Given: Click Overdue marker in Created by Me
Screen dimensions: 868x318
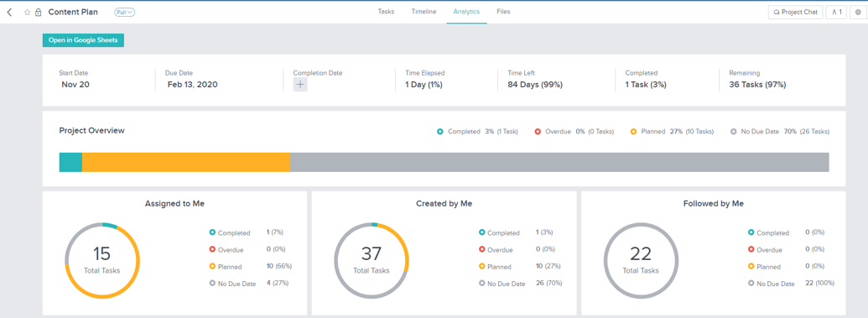Looking at the screenshot, I should (482, 250).
